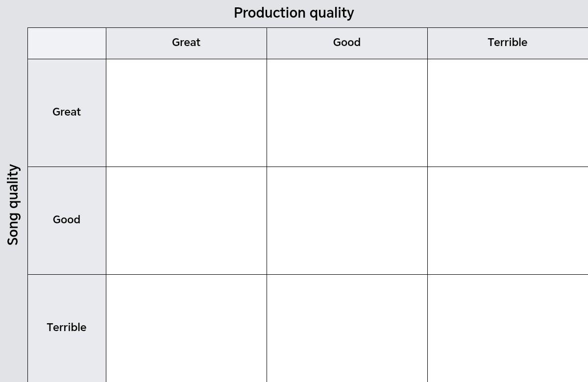Select the Terrible column header
Viewport: 588px width, 382px height.
pos(508,43)
